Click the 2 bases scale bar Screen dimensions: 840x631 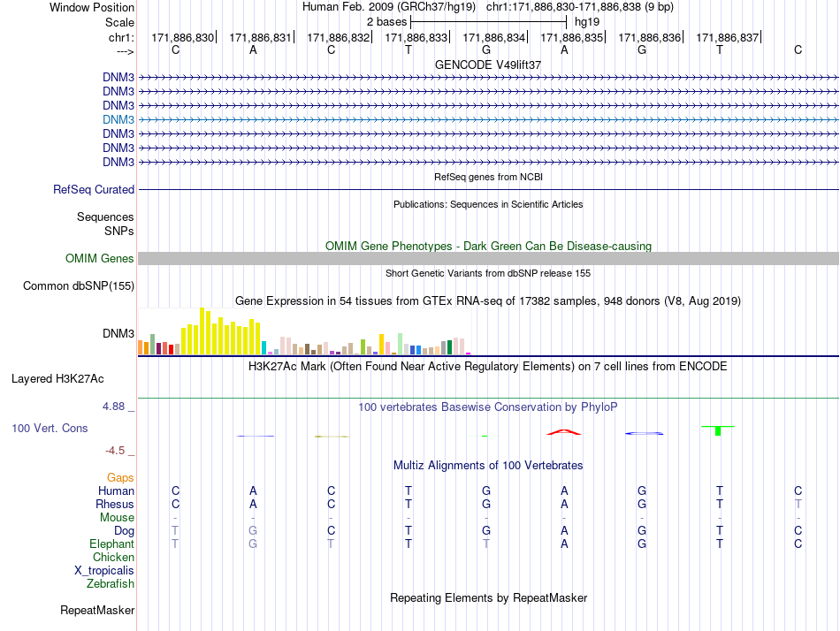pyautogui.click(x=488, y=22)
